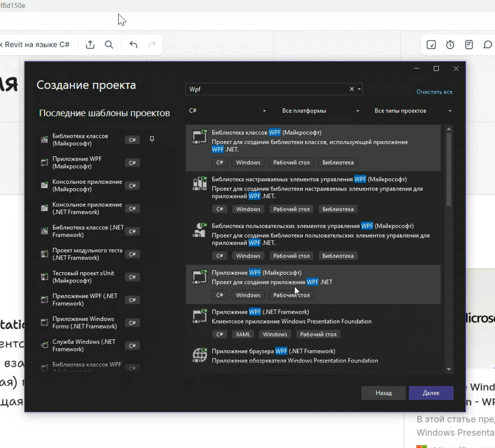Click XAML tag under Приложение WPF (.NET Framework)
Image resolution: width=495 pixels, height=448 pixels.
click(243, 334)
